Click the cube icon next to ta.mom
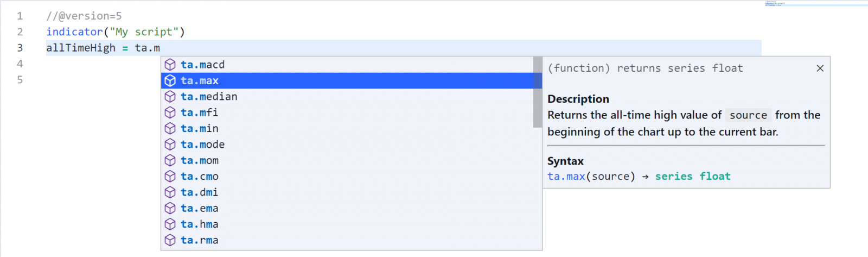868x257 pixels. [x=170, y=161]
